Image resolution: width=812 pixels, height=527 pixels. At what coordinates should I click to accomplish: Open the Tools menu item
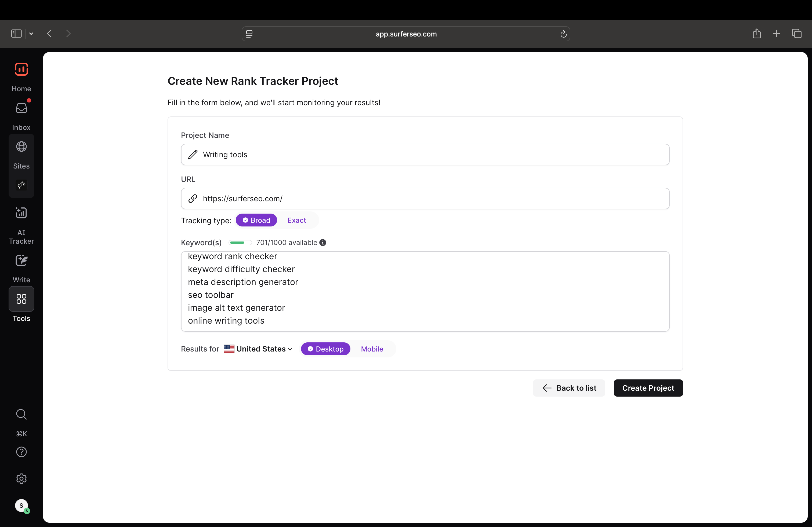coord(21,299)
